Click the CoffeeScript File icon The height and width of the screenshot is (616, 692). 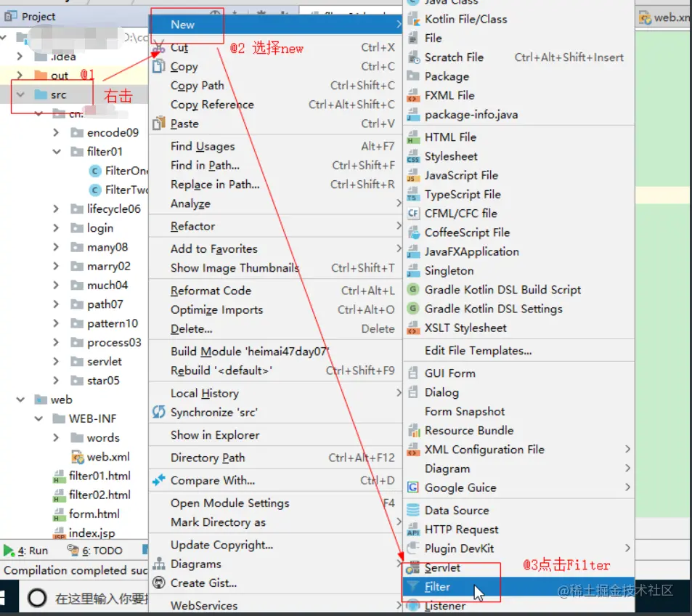pyautogui.click(x=413, y=232)
